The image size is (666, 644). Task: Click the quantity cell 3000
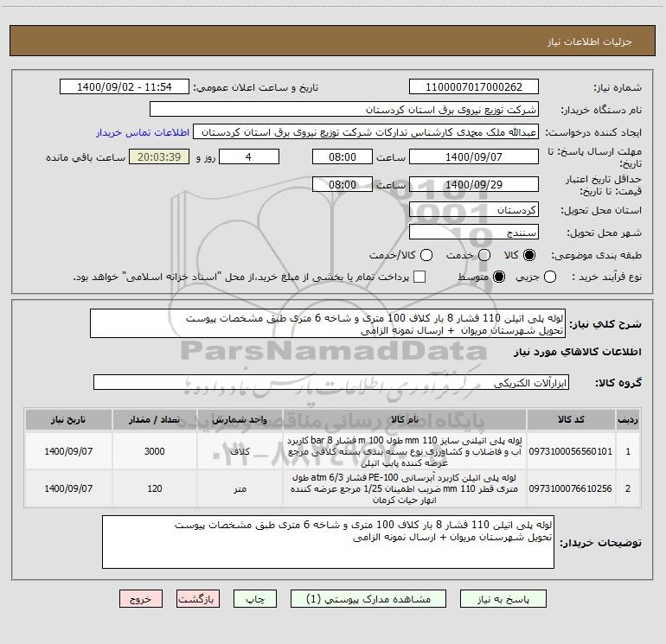(x=155, y=451)
